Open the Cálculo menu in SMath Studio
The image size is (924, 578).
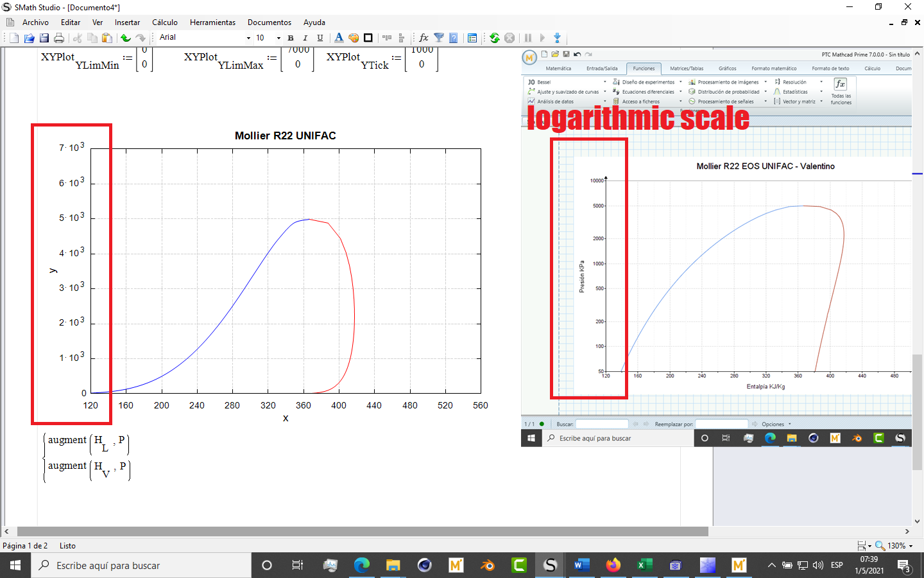pyautogui.click(x=165, y=22)
